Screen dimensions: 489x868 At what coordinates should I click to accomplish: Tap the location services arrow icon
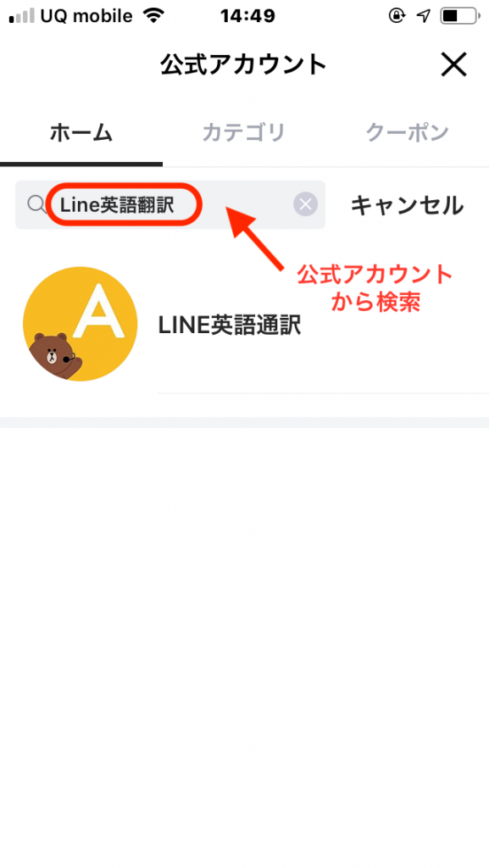[424, 15]
